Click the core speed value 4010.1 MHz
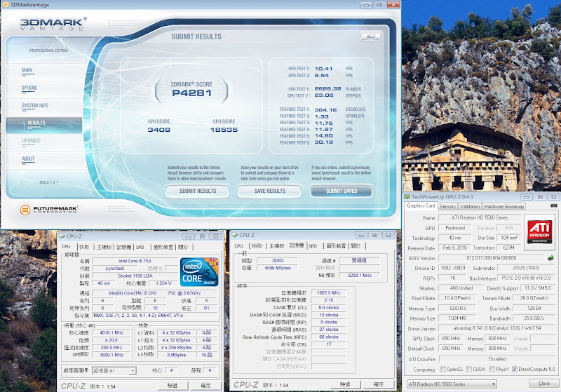Viewport: 561px width, 392px height. [111, 332]
